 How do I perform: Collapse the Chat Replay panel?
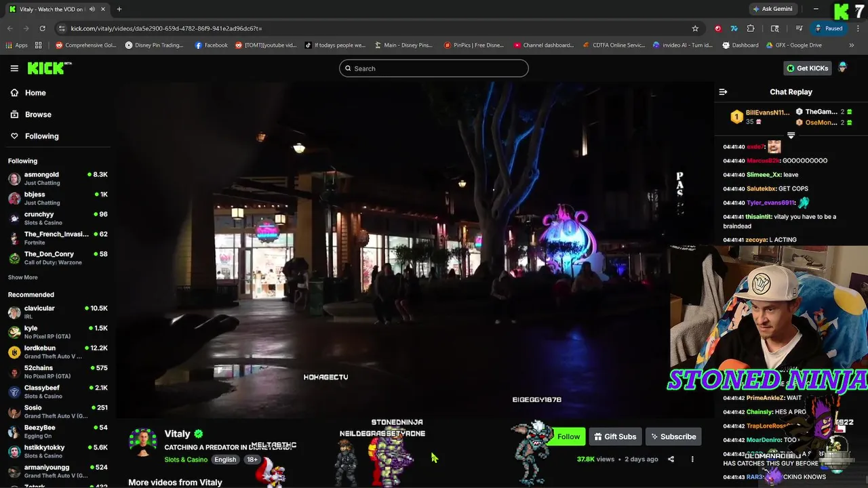click(x=723, y=92)
